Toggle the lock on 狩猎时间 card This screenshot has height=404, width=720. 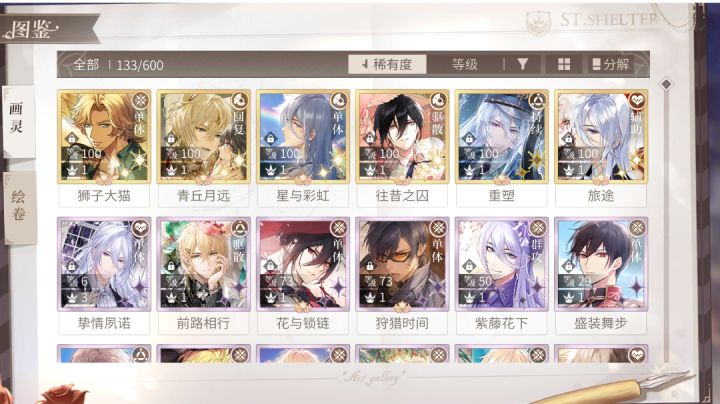tap(370, 265)
